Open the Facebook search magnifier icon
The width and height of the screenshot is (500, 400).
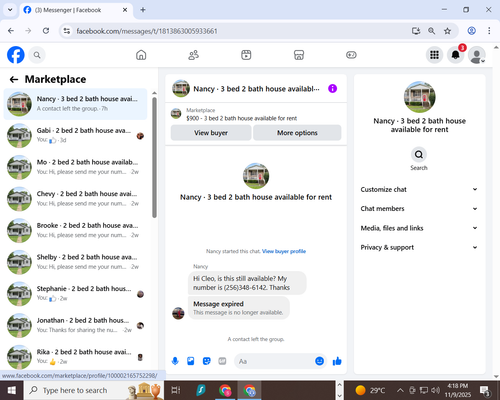pos(37,55)
